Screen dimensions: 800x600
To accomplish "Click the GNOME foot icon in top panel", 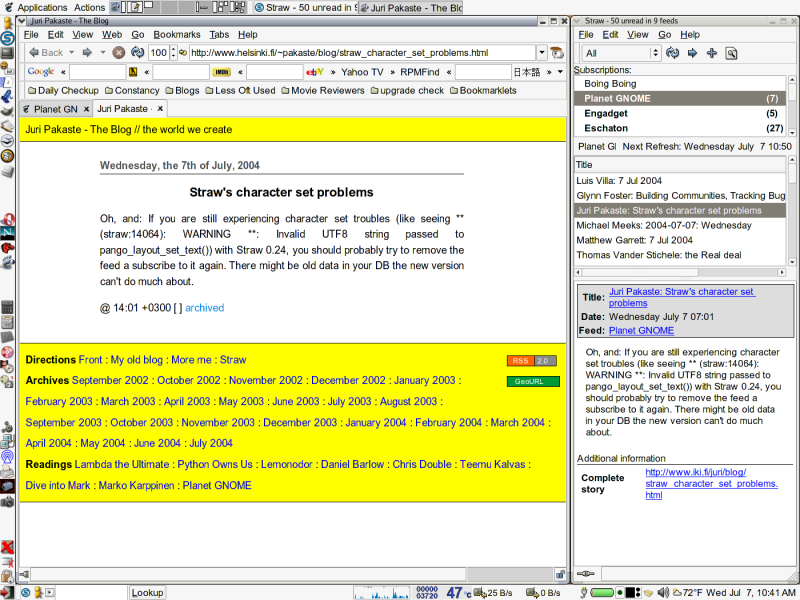I will tap(8, 7).
